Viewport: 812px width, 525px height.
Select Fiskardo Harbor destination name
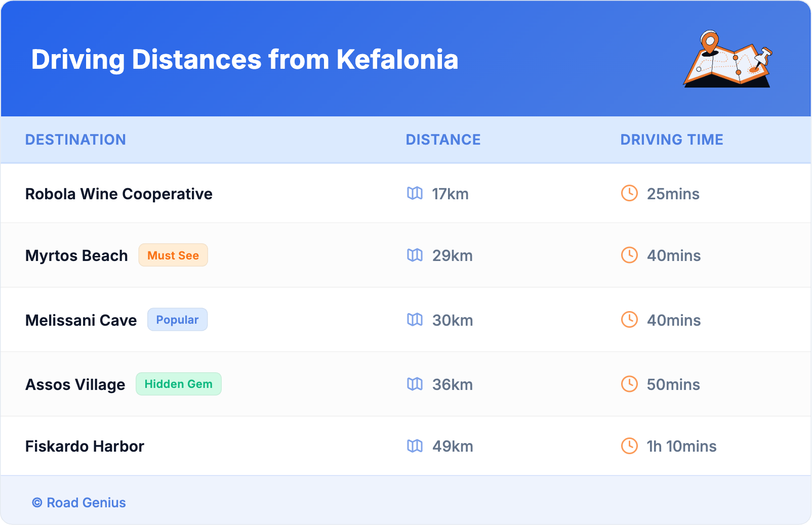tap(85, 446)
